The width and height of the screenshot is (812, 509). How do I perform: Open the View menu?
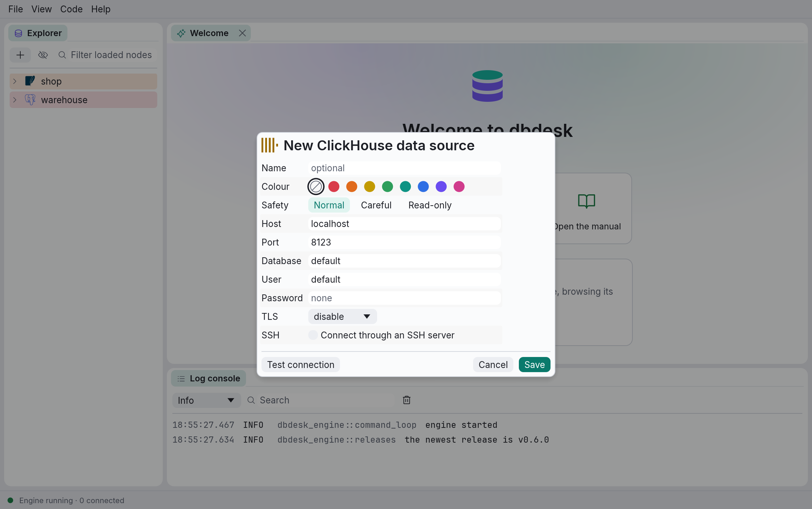click(x=41, y=9)
